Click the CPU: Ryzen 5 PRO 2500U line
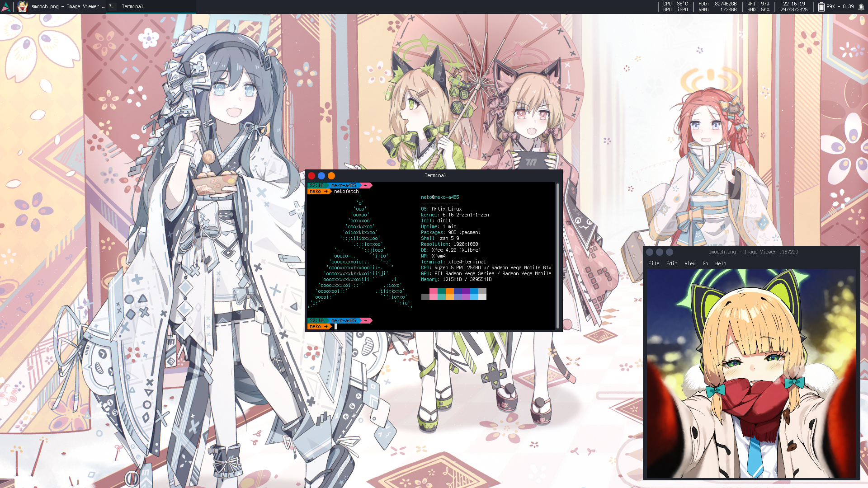The height and width of the screenshot is (488, 868). [486, 268]
